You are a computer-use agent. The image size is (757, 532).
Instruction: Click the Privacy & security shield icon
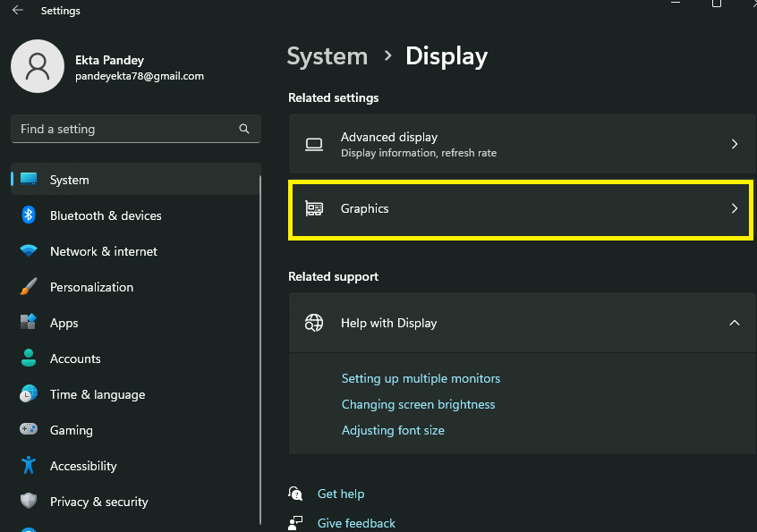[x=29, y=502]
